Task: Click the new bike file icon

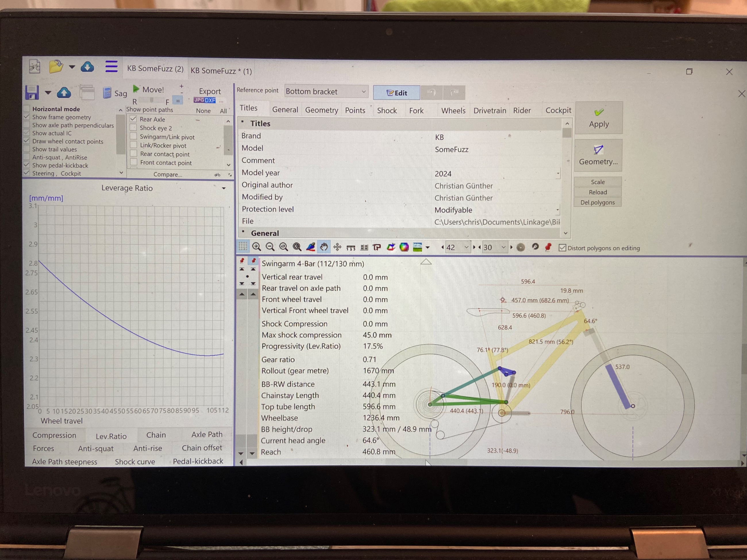Action: tap(34, 66)
